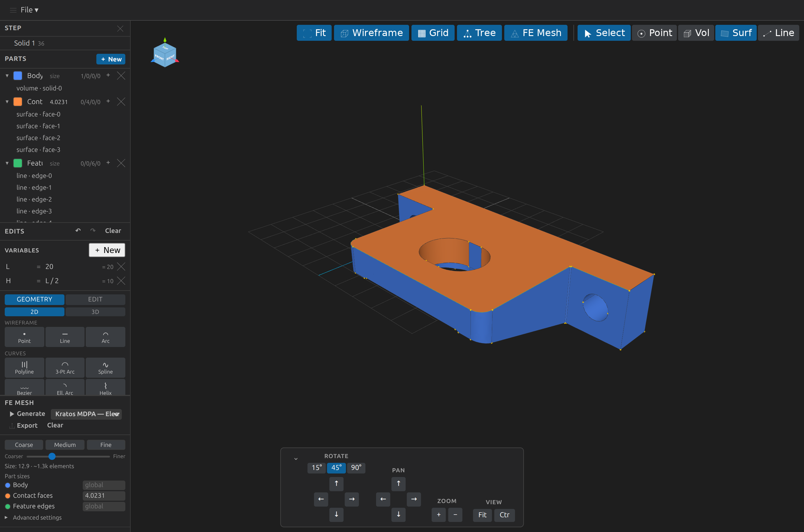Viewport: 804px width, 532px height.
Task: Delete variable H
Action: (121, 281)
